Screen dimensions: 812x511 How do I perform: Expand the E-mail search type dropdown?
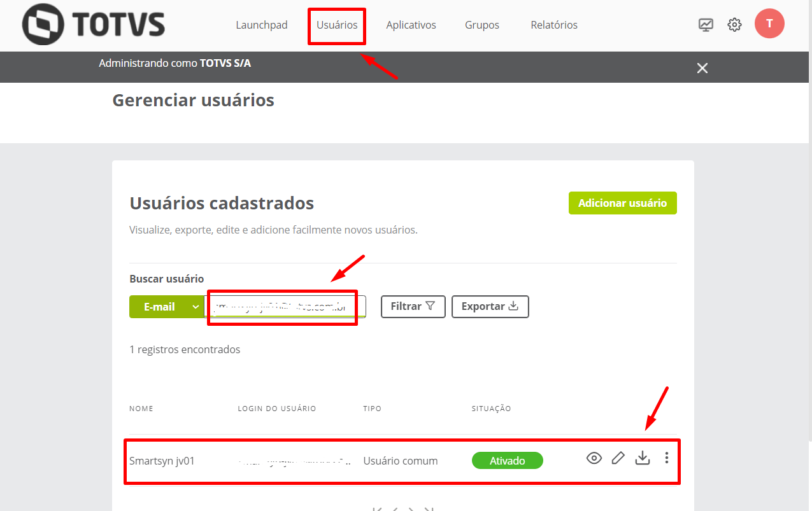[166, 307]
